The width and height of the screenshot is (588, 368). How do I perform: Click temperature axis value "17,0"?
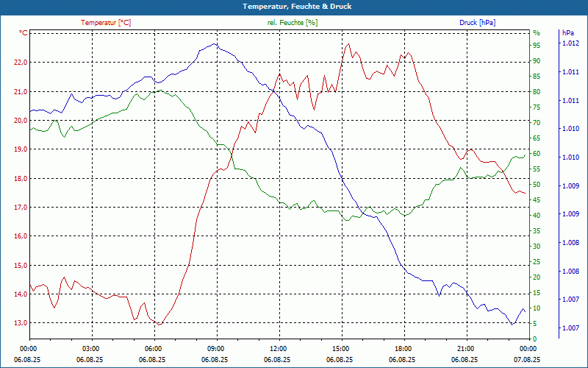(21, 208)
